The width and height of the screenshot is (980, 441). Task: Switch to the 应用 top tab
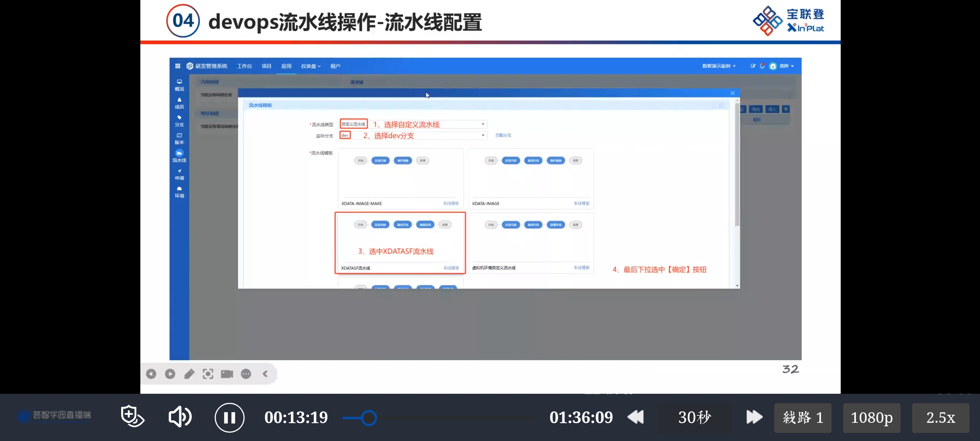coord(286,66)
